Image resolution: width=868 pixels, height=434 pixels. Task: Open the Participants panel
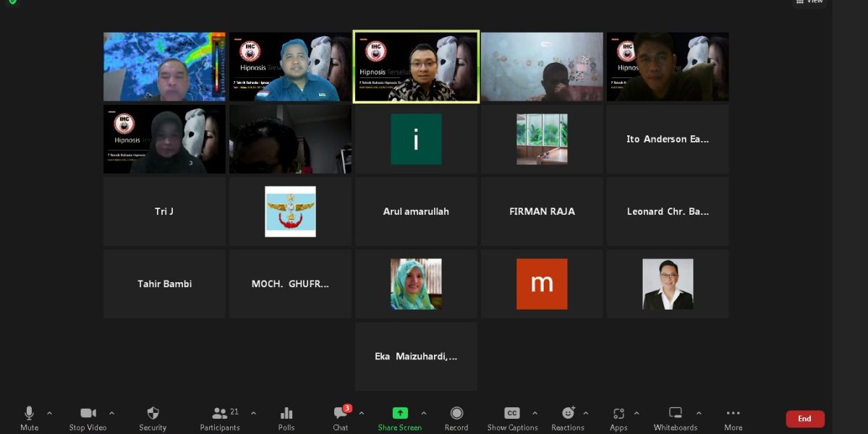click(x=220, y=414)
